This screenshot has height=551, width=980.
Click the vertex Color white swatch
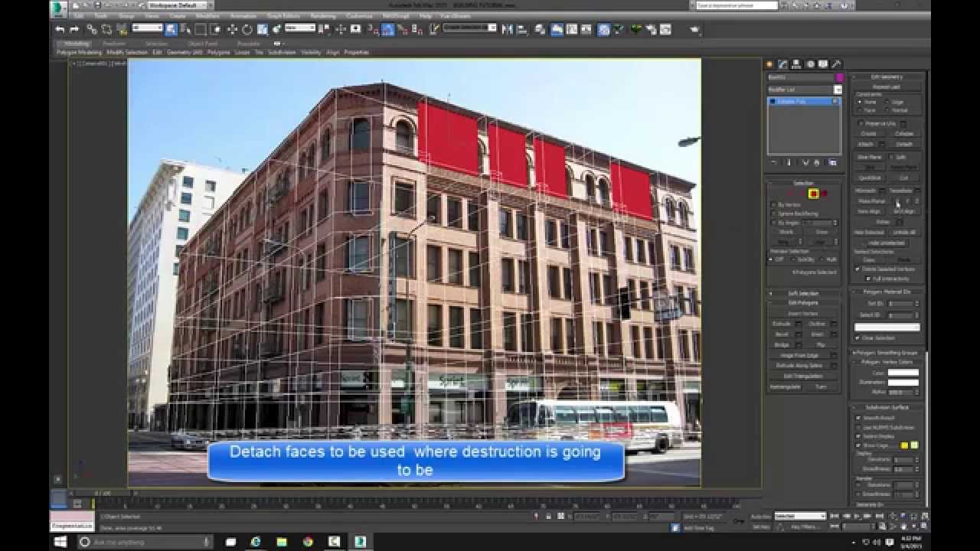click(x=903, y=373)
